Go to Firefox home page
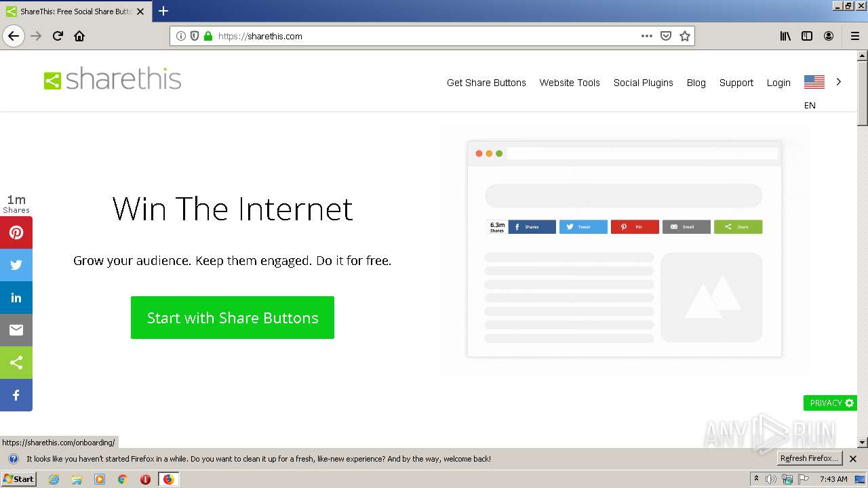 (x=79, y=36)
